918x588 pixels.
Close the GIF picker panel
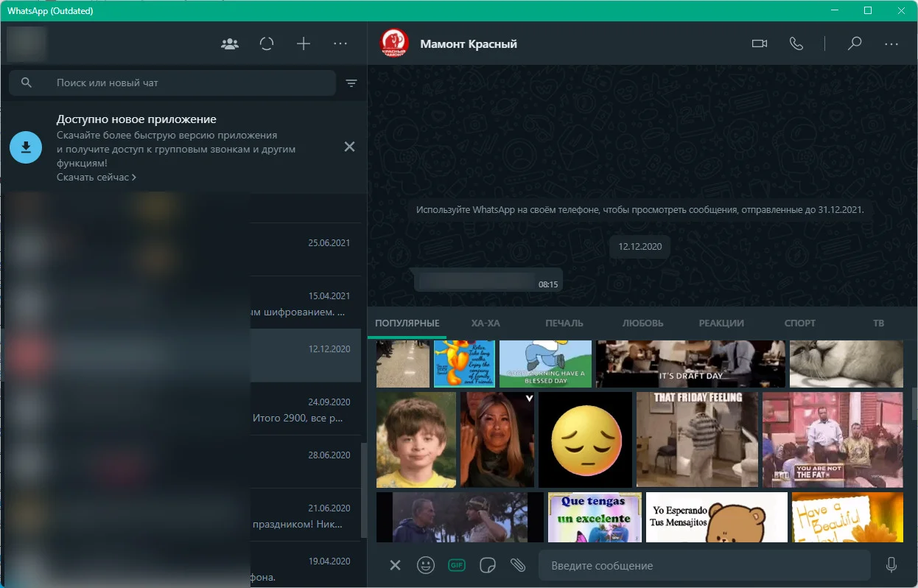[395, 565]
